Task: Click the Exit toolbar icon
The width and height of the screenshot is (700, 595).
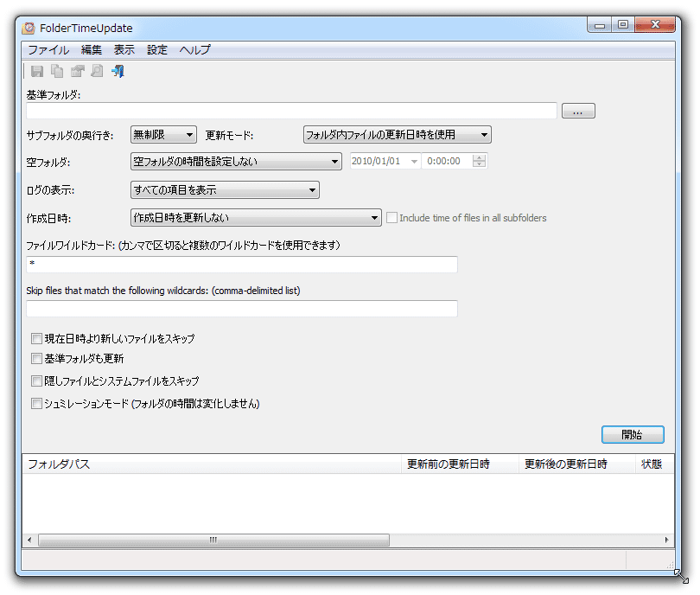Action: click(x=118, y=71)
